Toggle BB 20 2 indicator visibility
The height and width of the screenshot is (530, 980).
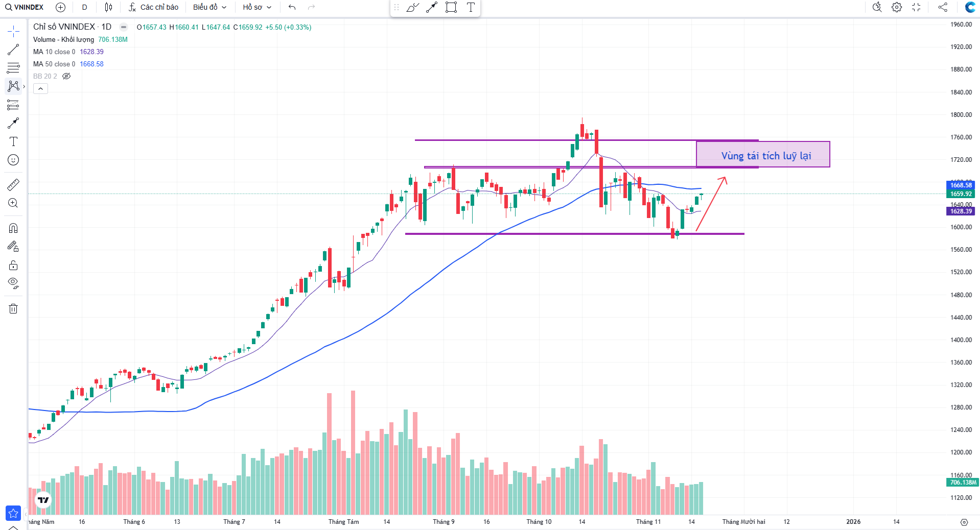point(66,76)
